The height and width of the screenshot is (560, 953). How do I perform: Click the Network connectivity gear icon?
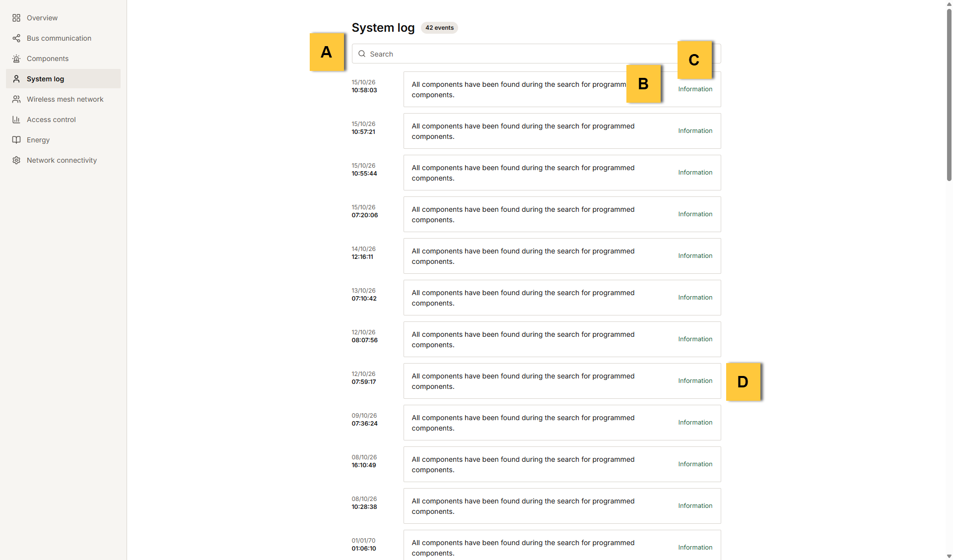point(16,160)
